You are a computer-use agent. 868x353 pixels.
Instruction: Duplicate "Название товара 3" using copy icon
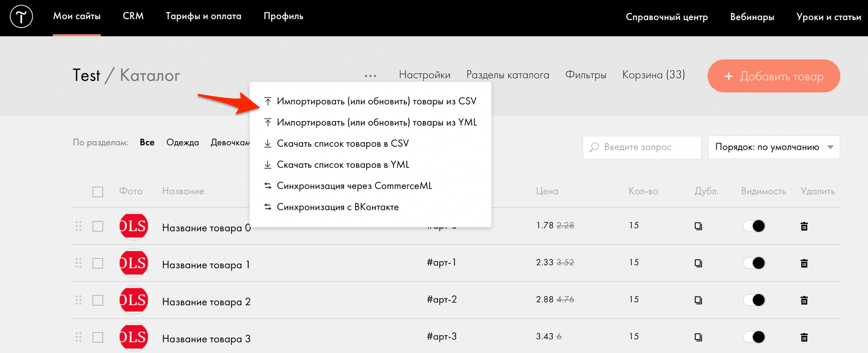pyautogui.click(x=698, y=337)
